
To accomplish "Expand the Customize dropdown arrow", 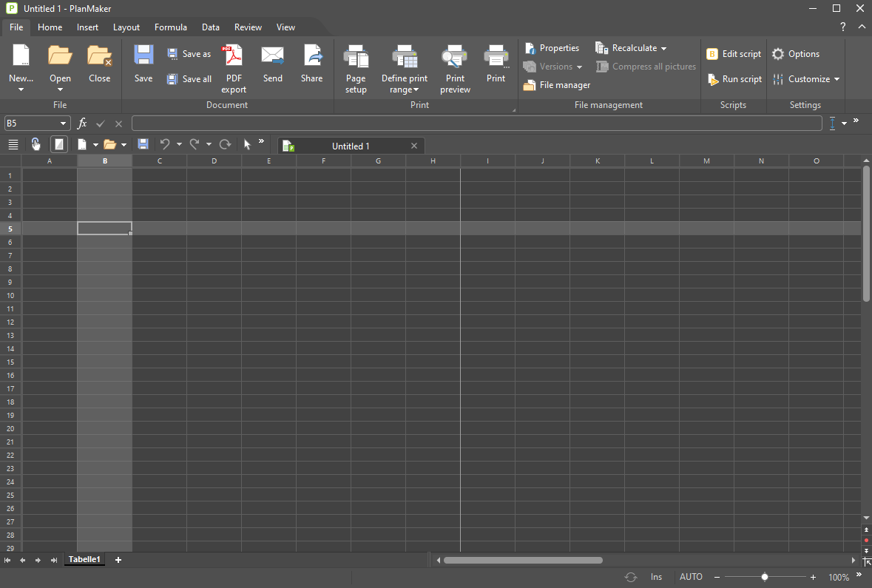I will coord(836,79).
